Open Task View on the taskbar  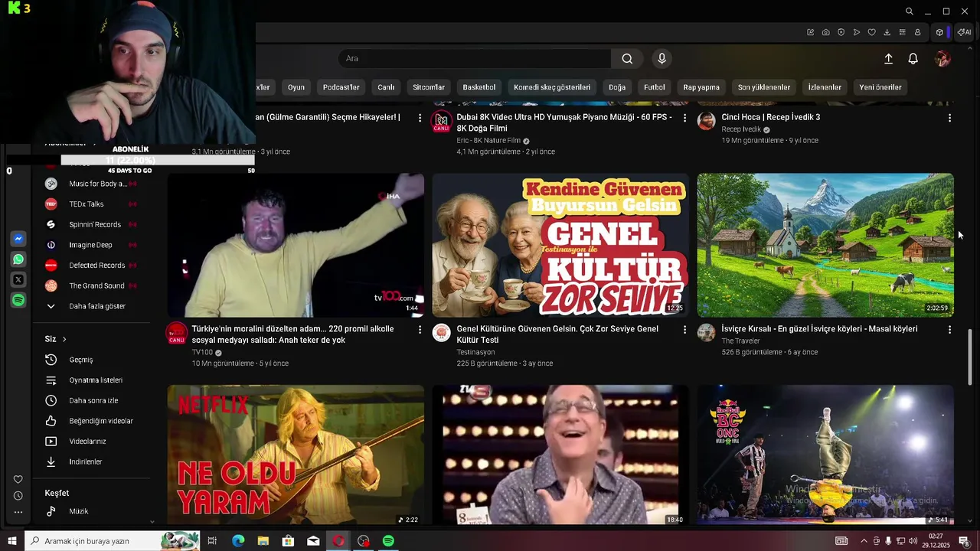point(213,541)
